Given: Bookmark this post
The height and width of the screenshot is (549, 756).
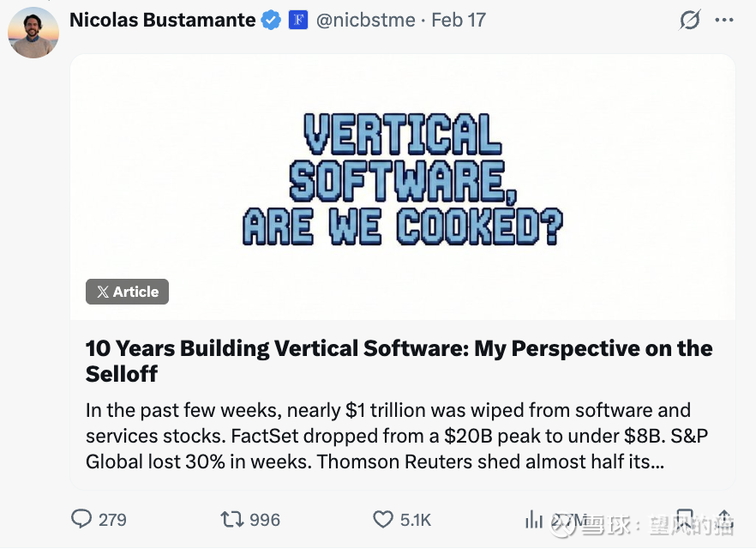Looking at the screenshot, I should point(685,518).
